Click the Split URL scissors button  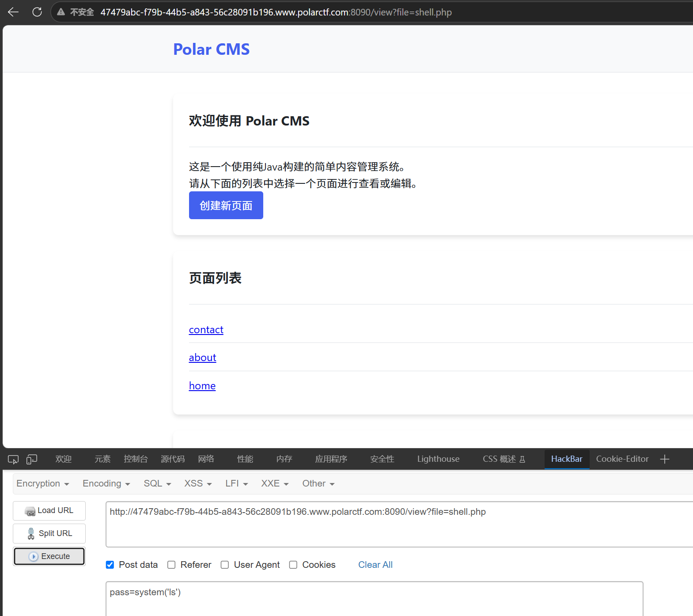point(49,534)
